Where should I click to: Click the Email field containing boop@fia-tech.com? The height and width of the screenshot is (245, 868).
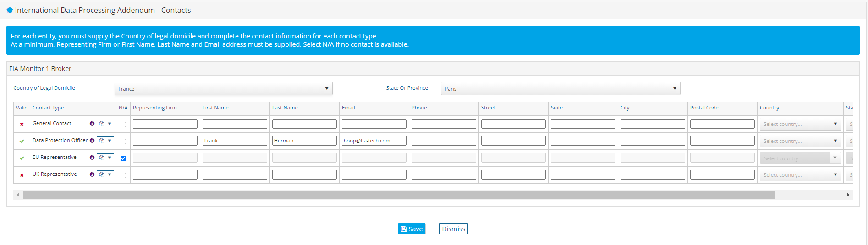[374, 141]
